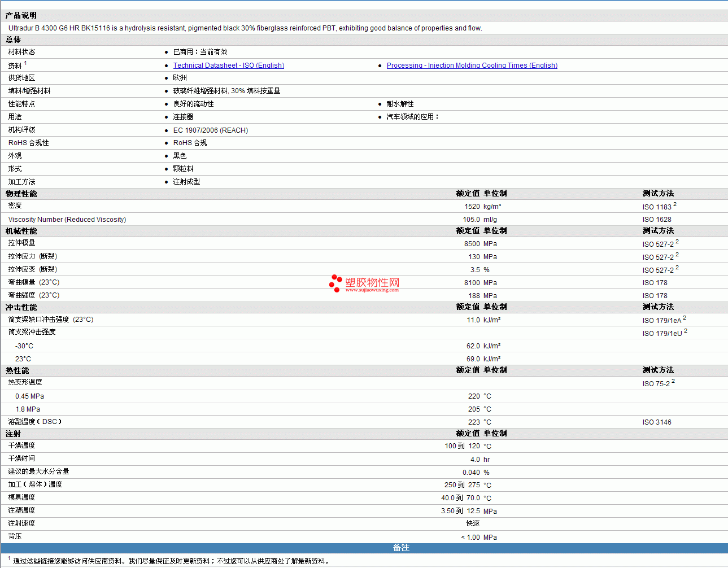
Task: Click the 材料状态 row label
Action: 22,52
